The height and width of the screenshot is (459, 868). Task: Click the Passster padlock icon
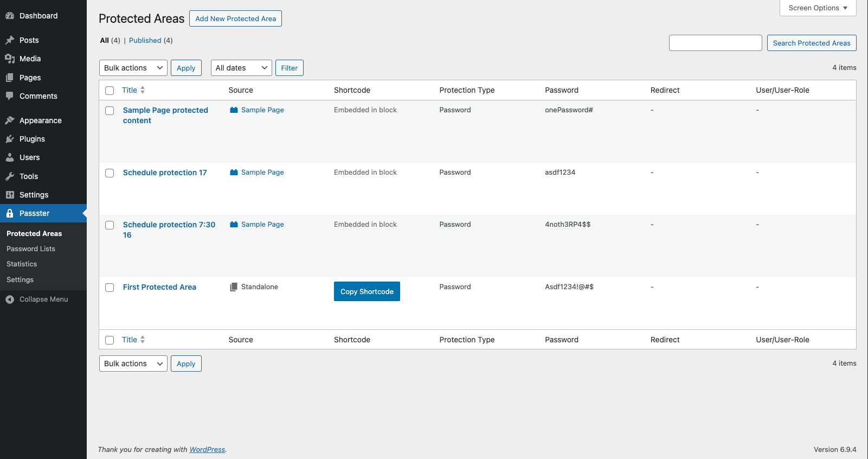coord(10,213)
